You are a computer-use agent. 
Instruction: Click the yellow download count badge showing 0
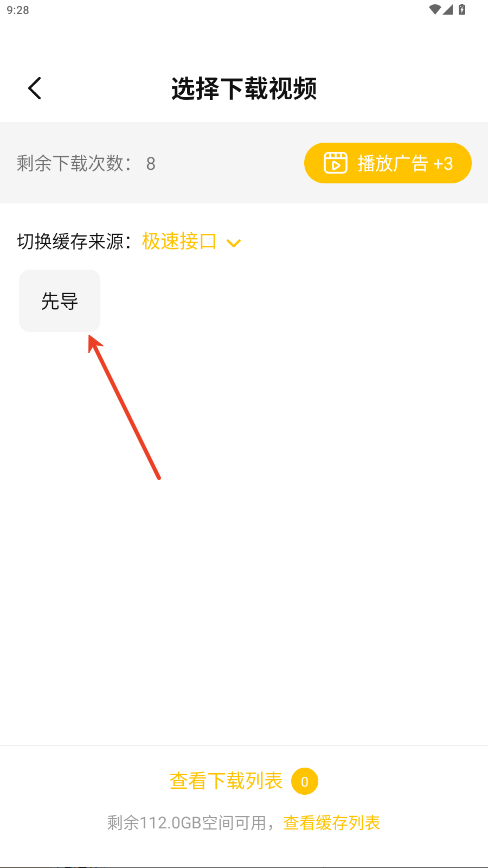tap(304, 782)
